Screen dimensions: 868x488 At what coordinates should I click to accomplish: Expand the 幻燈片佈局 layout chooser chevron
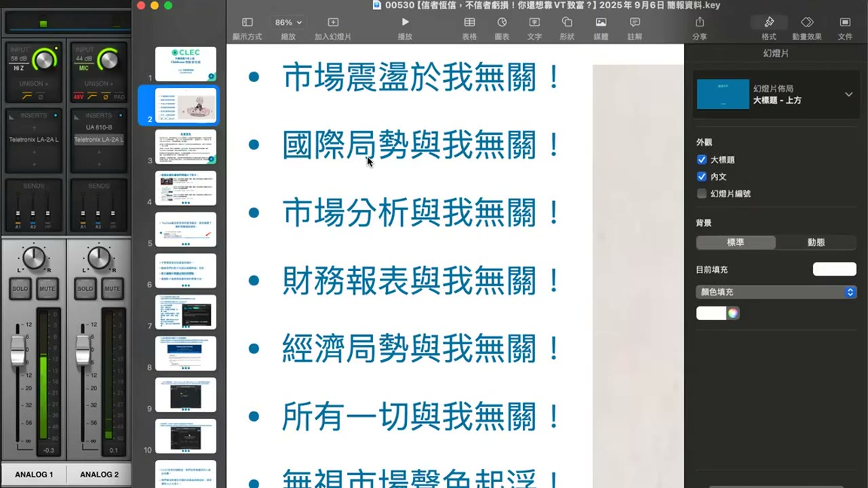pyautogui.click(x=848, y=94)
